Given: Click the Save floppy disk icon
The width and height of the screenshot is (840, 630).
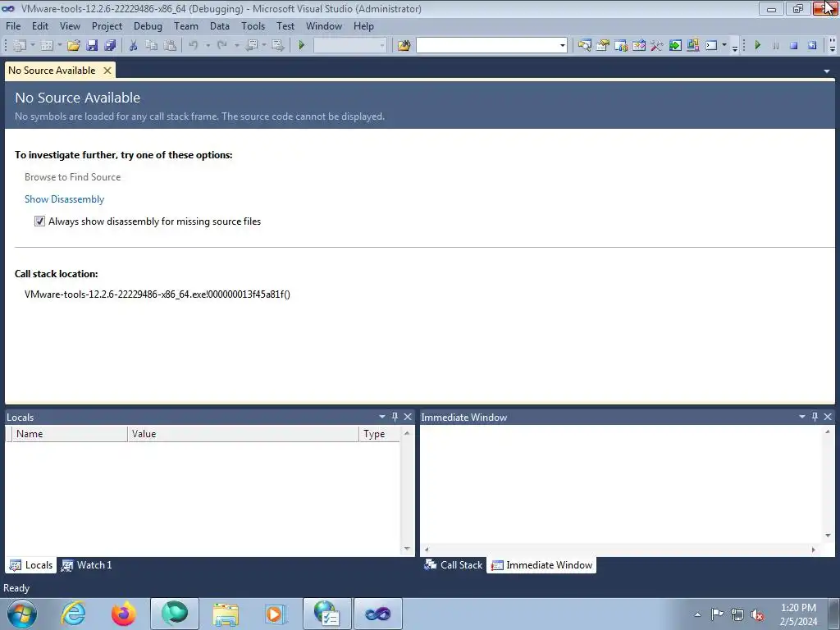Looking at the screenshot, I should (92, 46).
